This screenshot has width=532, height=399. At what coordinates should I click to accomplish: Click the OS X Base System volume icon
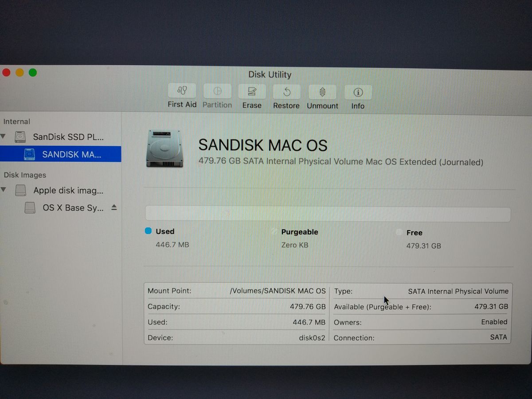(x=30, y=207)
